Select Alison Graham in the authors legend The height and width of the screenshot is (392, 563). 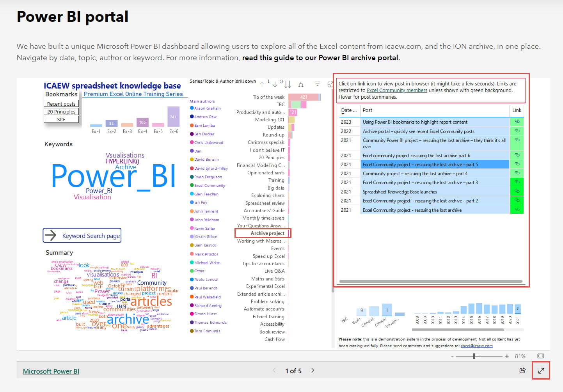207,108
